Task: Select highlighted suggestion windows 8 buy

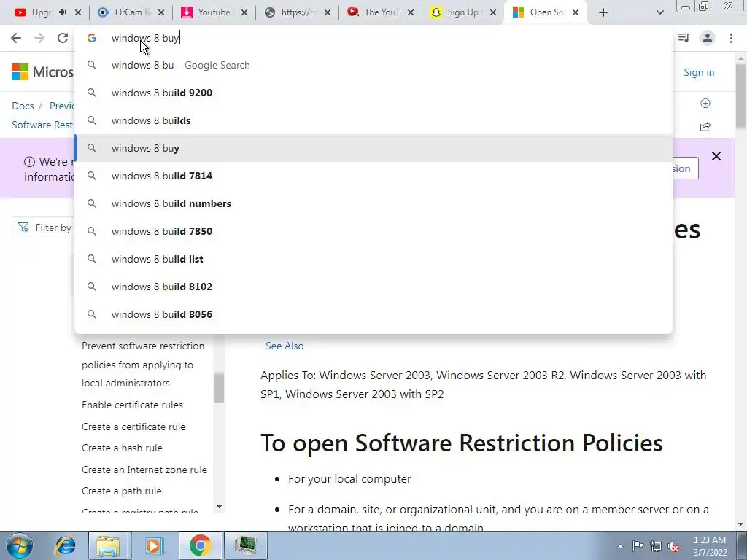Action: click(x=373, y=148)
